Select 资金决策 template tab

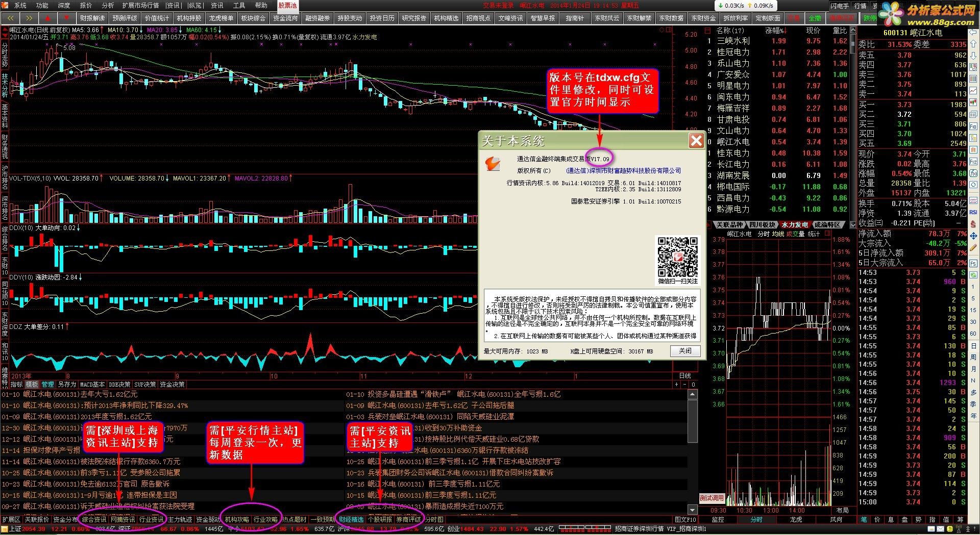point(173,385)
